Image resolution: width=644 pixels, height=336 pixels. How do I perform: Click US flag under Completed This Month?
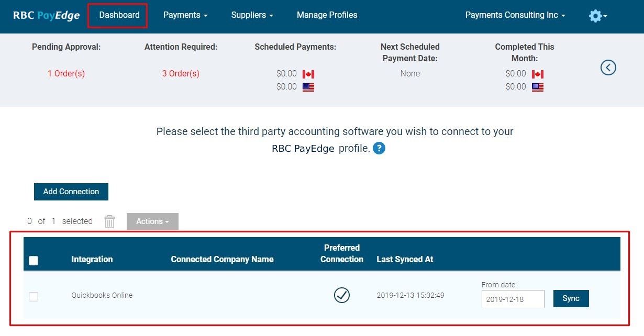pos(538,87)
